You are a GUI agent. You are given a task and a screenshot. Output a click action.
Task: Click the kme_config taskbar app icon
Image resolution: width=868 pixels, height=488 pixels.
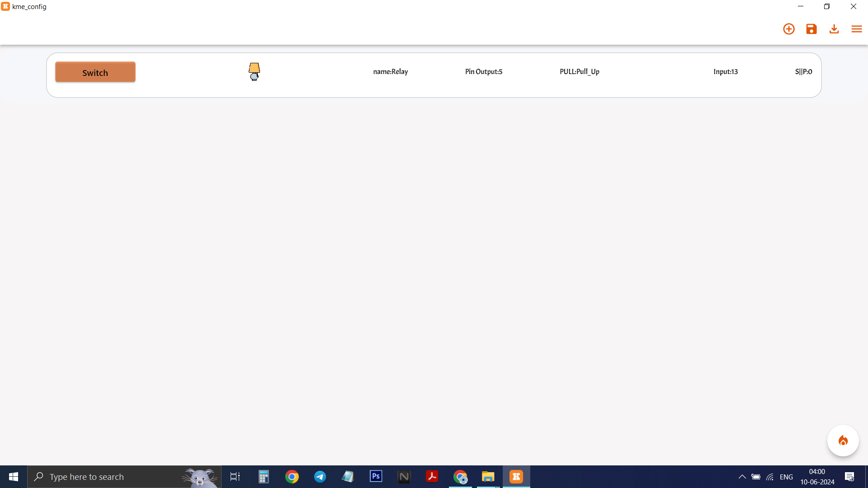click(x=516, y=477)
